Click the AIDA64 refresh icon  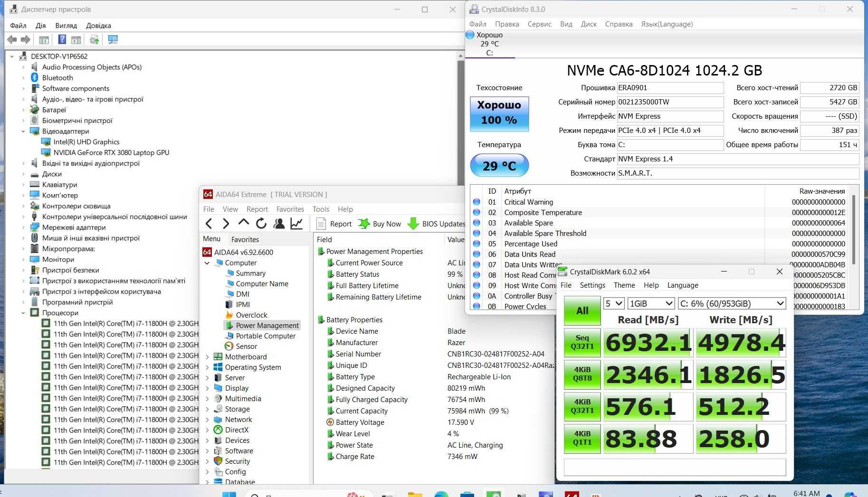261,223
